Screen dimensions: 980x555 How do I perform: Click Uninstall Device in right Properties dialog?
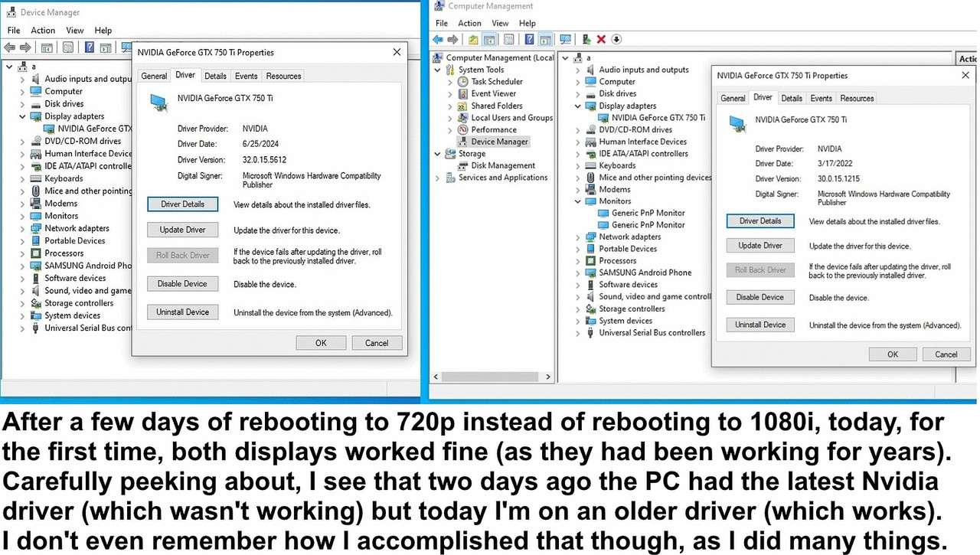(760, 325)
